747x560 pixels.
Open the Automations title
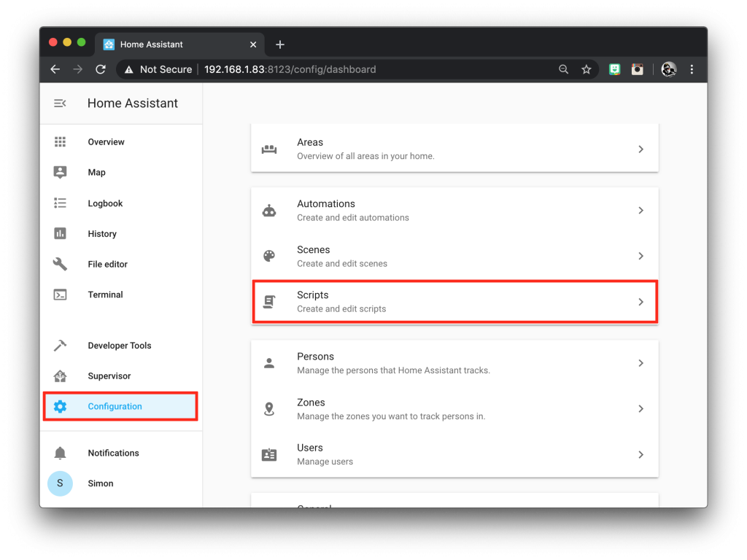tap(326, 204)
